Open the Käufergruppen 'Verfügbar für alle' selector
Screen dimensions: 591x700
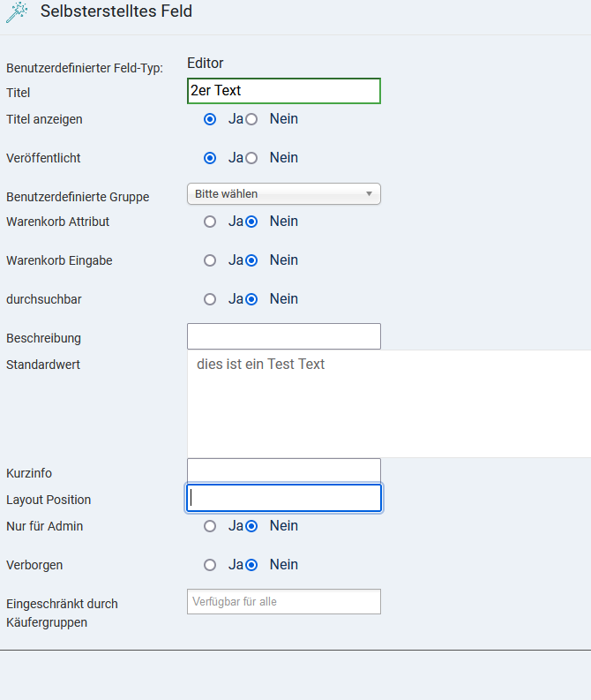(x=283, y=602)
